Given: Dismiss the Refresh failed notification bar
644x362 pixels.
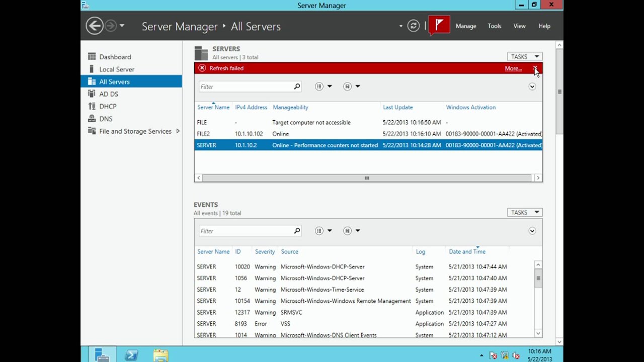Looking at the screenshot, I should tap(535, 68).
